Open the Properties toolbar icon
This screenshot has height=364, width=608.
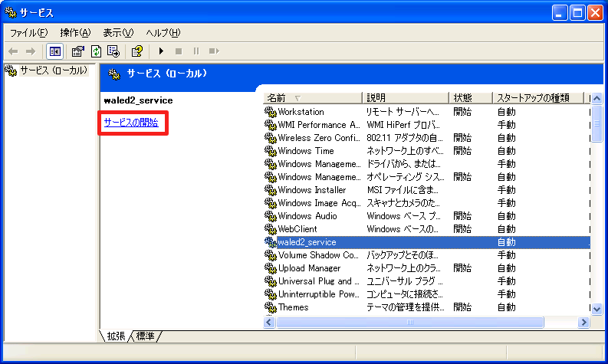point(78,51)
